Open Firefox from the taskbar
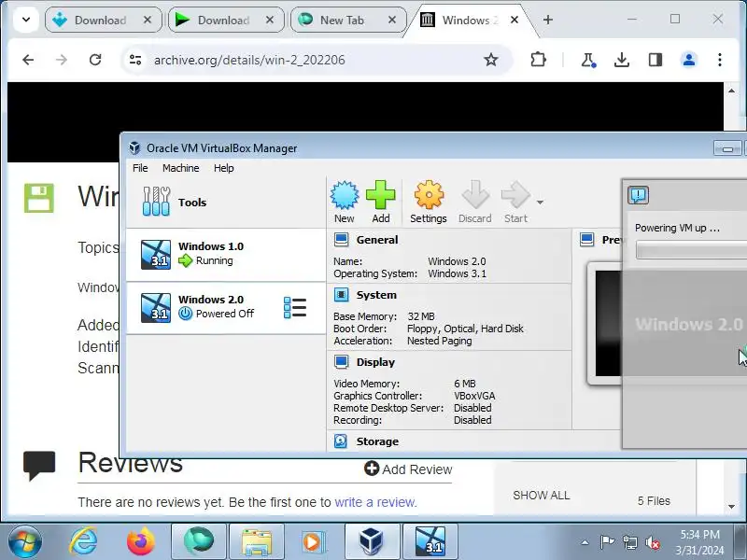Image resolution: width=747 pixels, height=560 pixels. click(141, 541)
